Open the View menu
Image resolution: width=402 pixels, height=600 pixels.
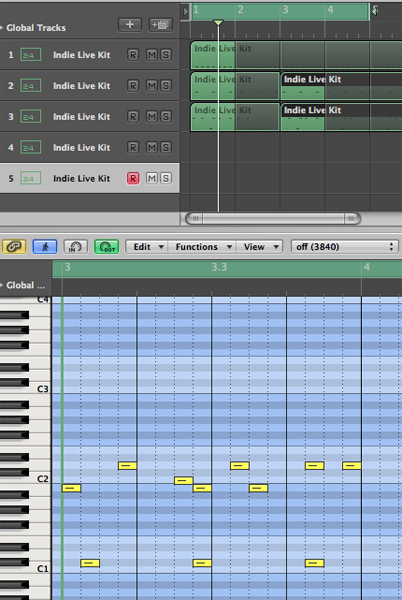pos(260,247)
